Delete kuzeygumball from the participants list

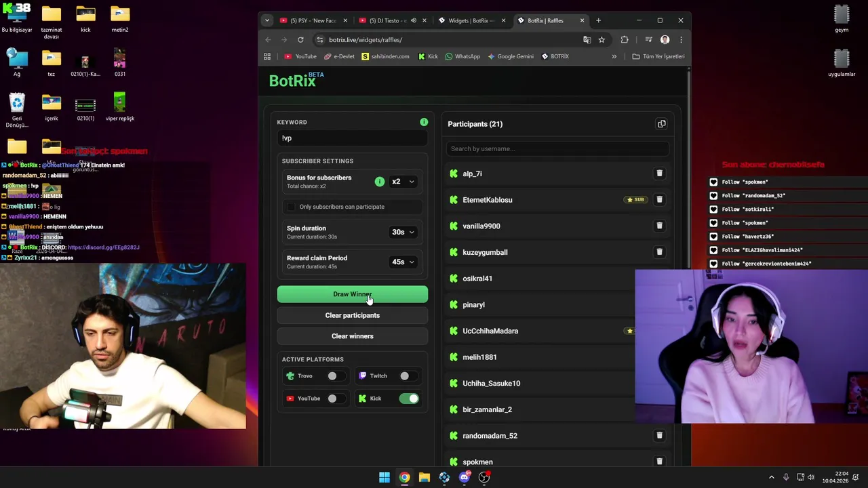pos(659,252)
